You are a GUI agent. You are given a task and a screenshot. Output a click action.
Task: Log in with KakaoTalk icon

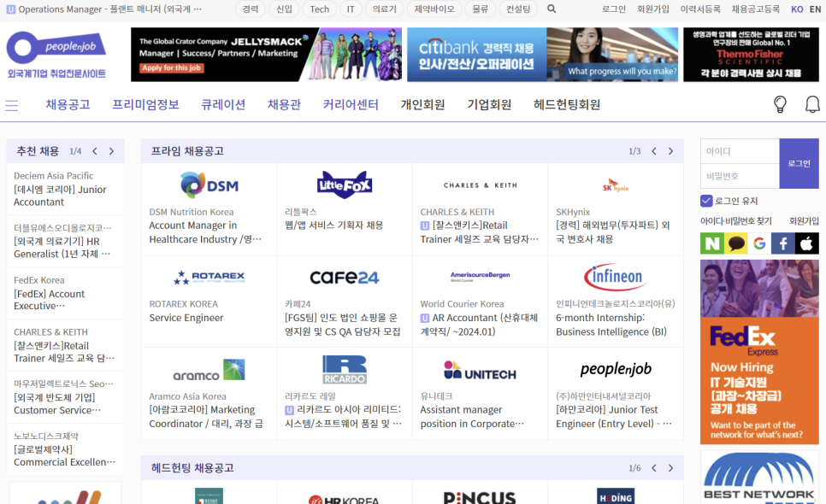pyautogui.click(x=736, y=243)
